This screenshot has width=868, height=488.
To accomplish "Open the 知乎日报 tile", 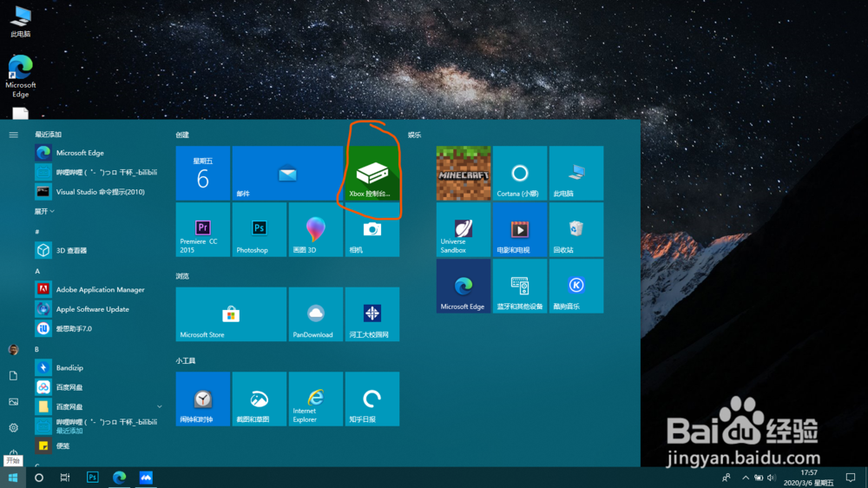I will coord(372,399).
